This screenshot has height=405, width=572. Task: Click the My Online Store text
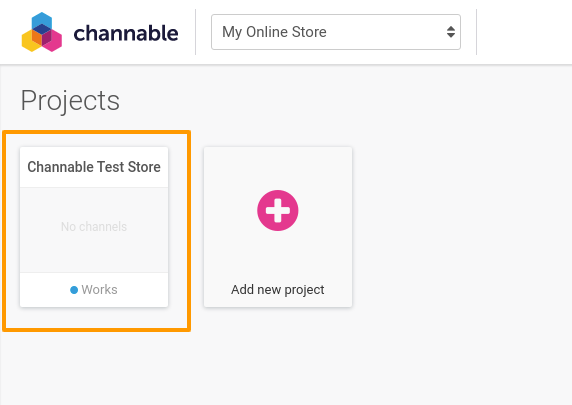click(x=274, y=32)
